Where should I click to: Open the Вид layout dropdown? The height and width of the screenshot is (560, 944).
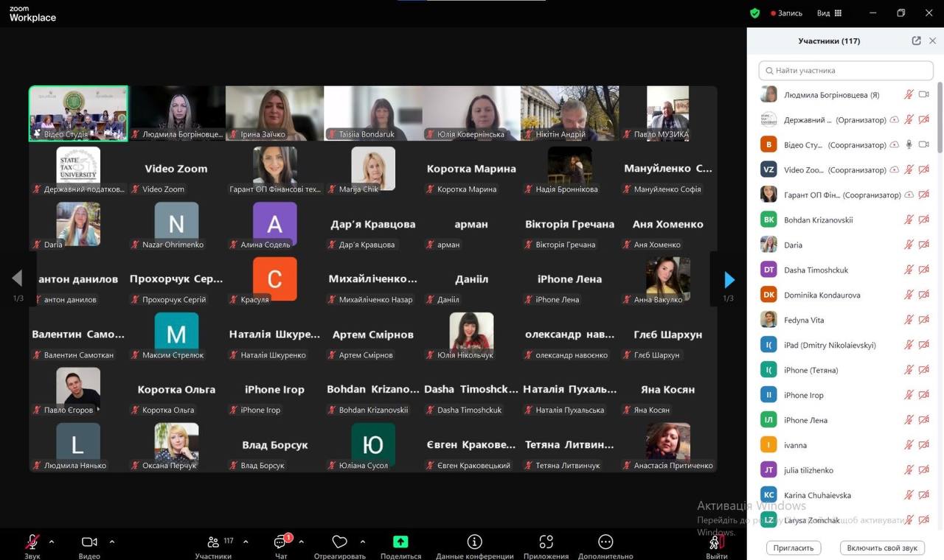829,13
